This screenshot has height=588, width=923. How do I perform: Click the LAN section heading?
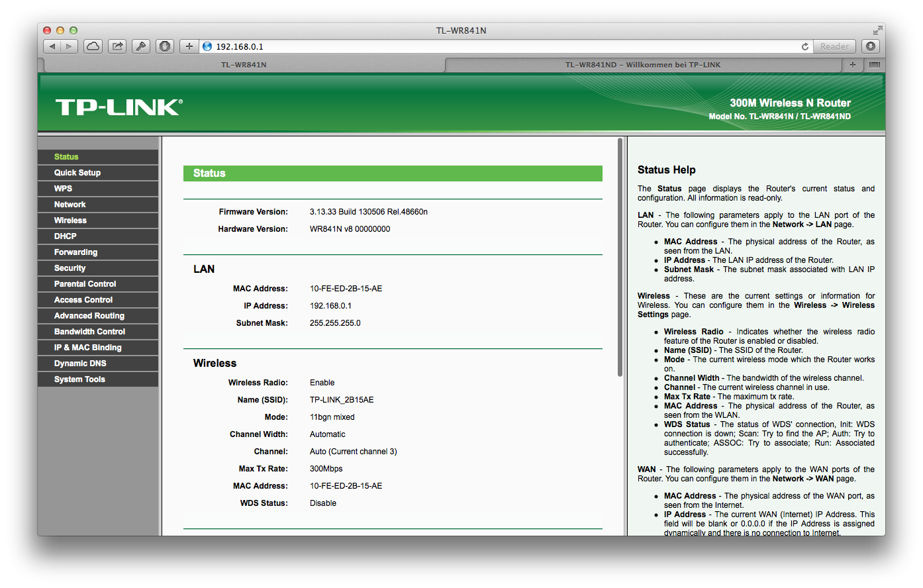click(x=204, y=269)
